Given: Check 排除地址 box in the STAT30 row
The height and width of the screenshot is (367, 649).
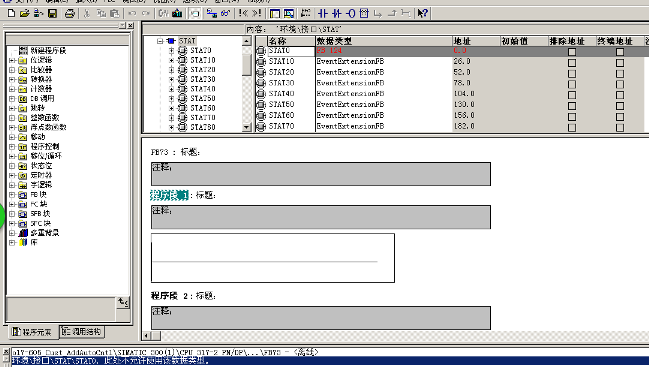Looking at the screenshot, I should click(x=572, y=84).
